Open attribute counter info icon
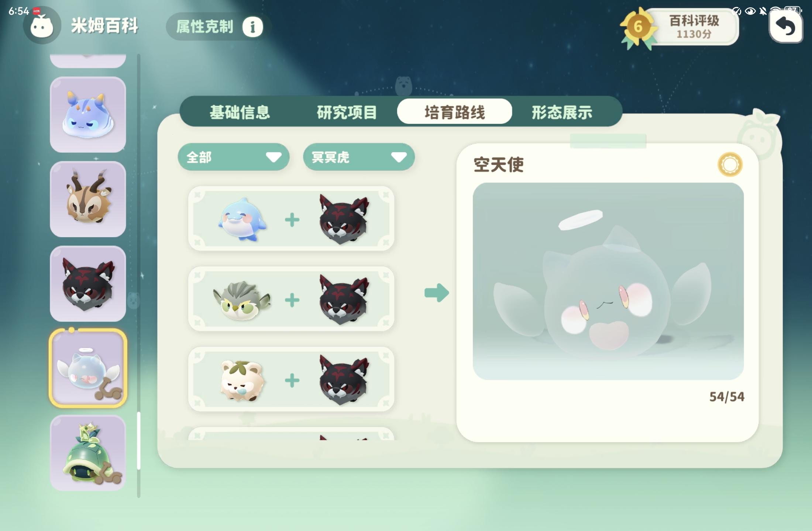The image size is (812, 531). point(252,27)
